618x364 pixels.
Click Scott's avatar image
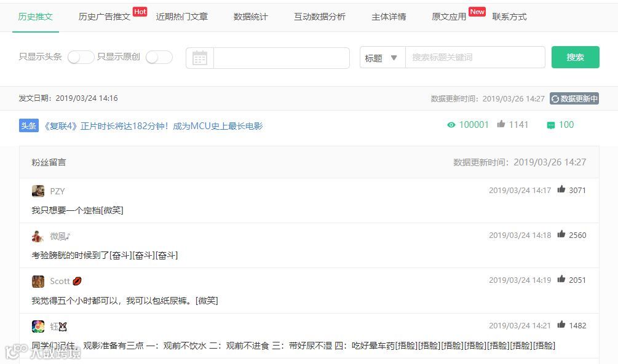coord(38,281)
